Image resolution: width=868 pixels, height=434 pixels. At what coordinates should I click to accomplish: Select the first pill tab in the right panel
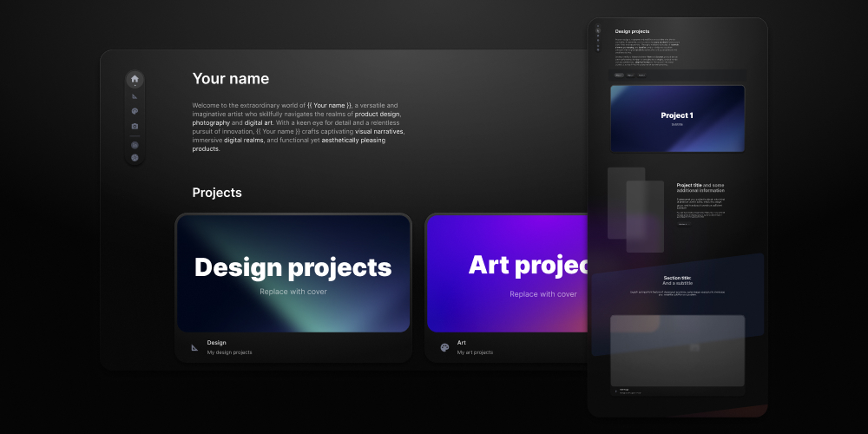619,76
